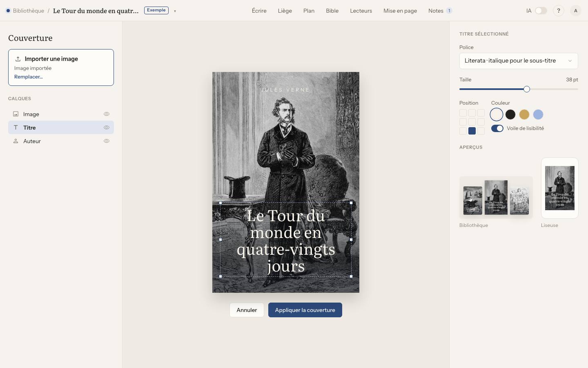The width and height of the screenshot is (588, 368).
Task: Click the Exemple badge
Action: 156,10
